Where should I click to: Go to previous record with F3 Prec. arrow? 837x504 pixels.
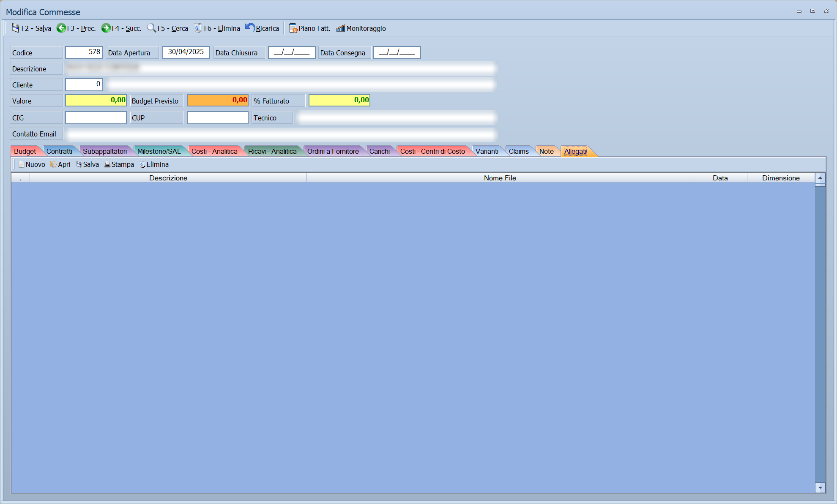(x=61, y=28)
